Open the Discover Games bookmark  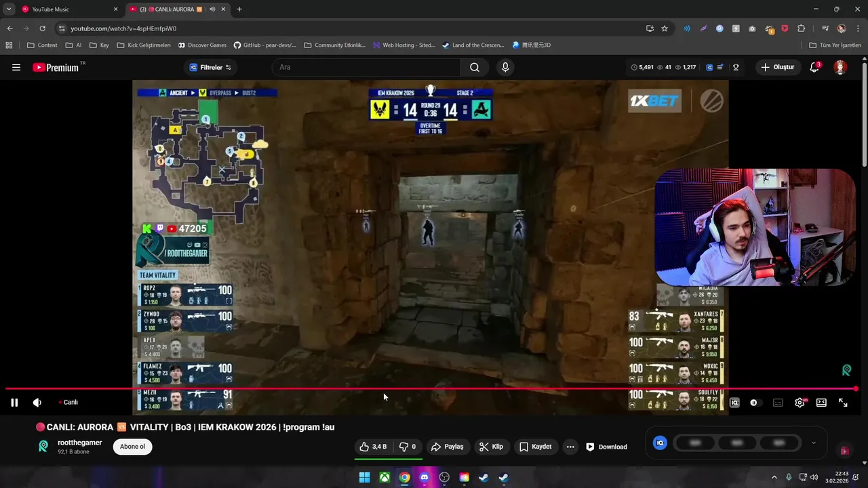(202, 45)
